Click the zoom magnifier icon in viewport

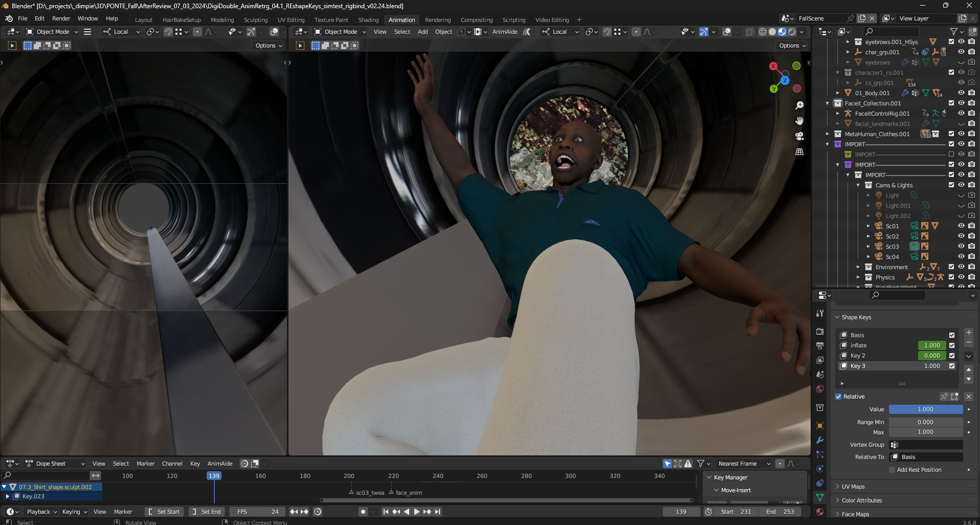(799, 105)
